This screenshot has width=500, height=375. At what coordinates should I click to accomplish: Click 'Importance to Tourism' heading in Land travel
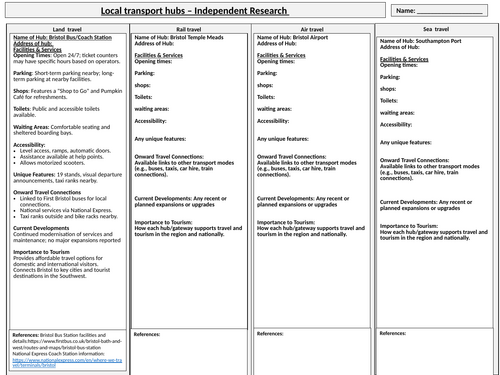click(41, 252)
